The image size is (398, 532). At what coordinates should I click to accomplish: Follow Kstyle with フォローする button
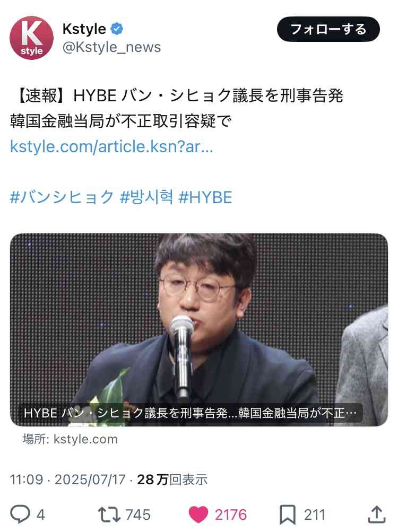328,29
